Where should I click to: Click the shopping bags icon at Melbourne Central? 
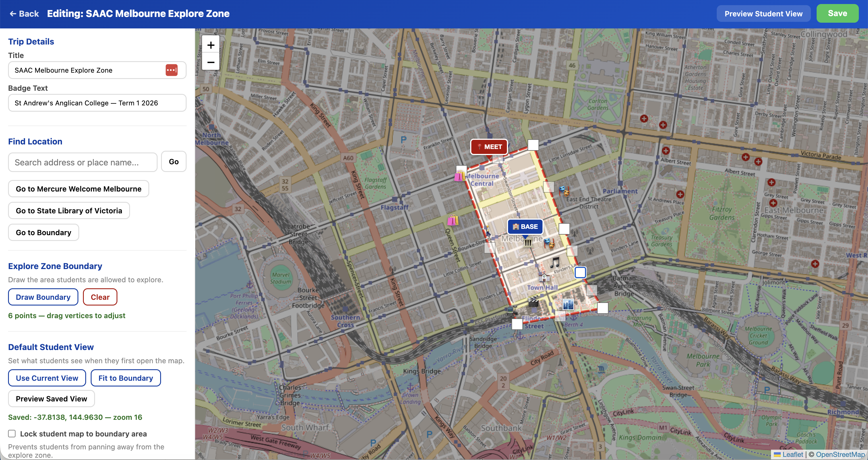460,176
